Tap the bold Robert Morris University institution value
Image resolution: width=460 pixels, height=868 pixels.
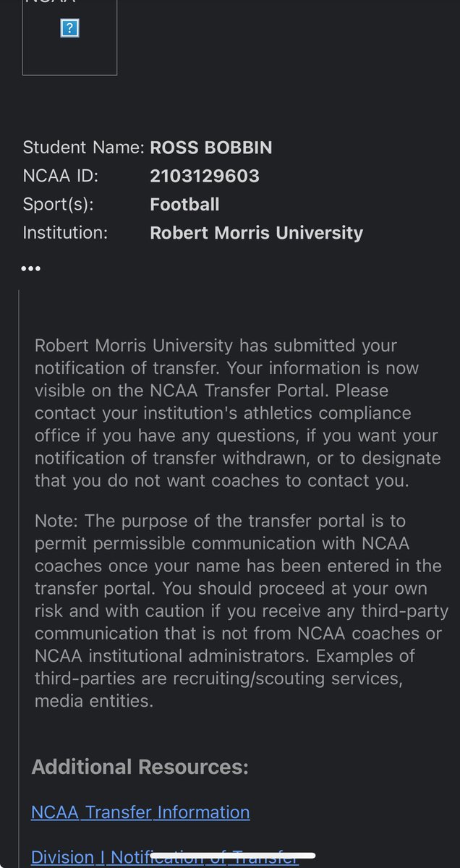click(x=256, y=233)
